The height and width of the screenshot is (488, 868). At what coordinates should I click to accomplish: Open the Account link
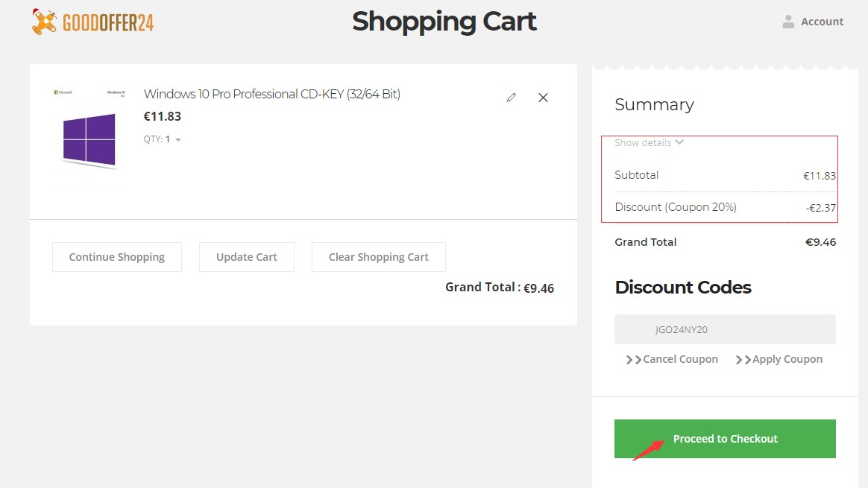pos(822,22)
